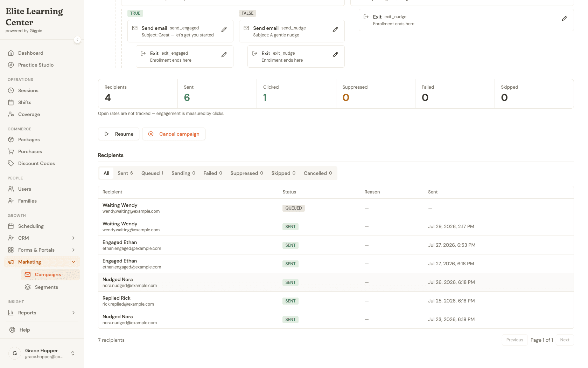Click the Families icon in sidebar
This screenshot has height=368, width=588.
click(x=11, y=201)
